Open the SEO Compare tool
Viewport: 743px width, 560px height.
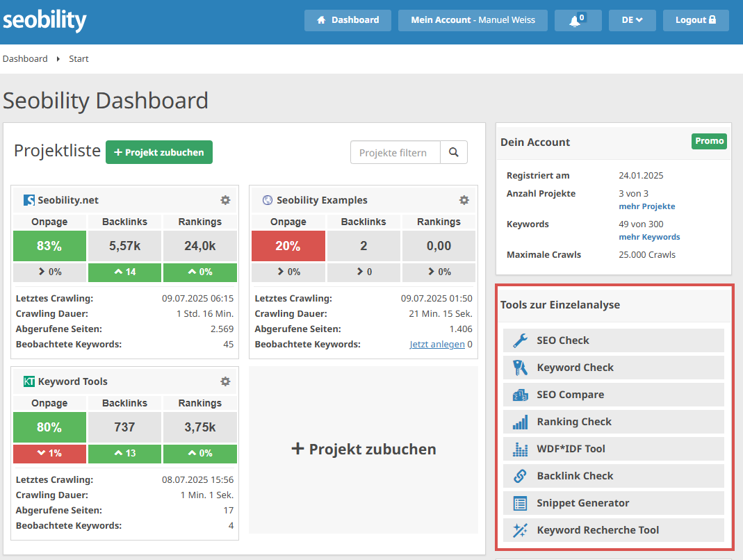tap(614, 395)
